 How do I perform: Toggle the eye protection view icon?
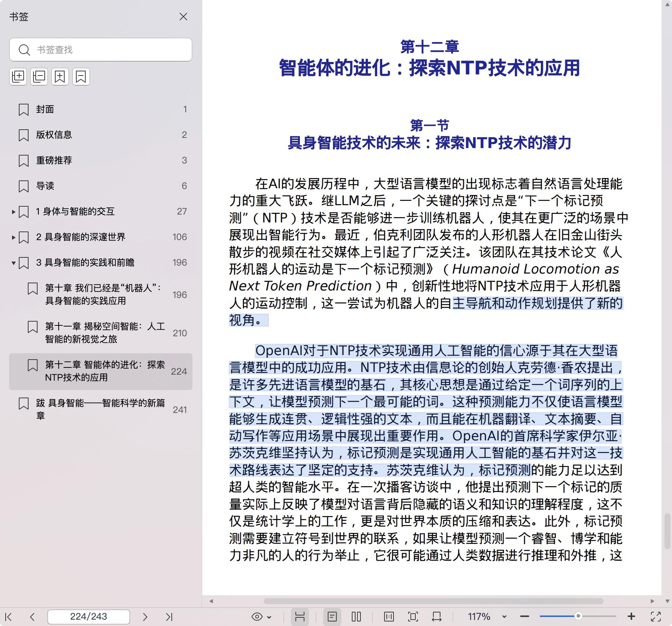point(257,617)
